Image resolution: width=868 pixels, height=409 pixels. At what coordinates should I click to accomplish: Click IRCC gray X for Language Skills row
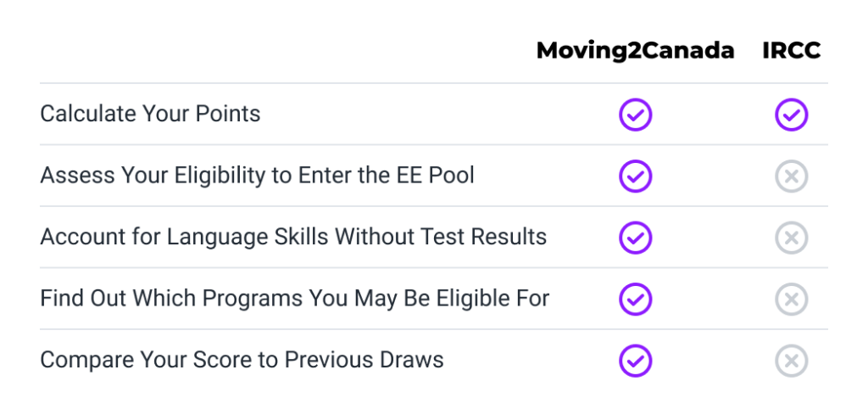point(791,238)
